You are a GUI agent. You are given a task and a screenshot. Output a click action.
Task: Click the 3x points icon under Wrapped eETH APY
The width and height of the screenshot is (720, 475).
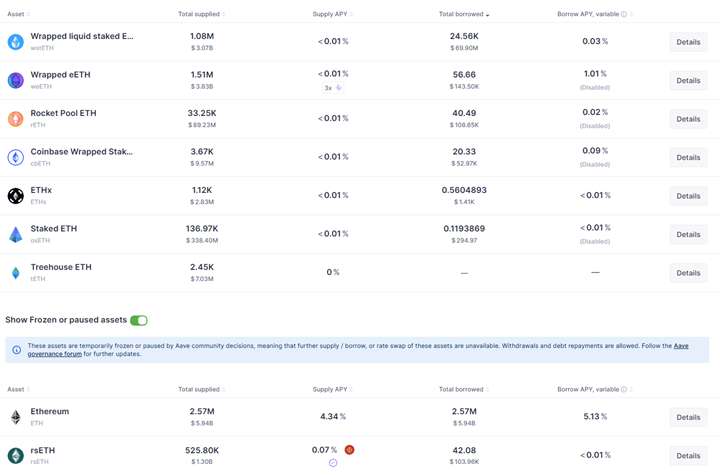[338, 87]
